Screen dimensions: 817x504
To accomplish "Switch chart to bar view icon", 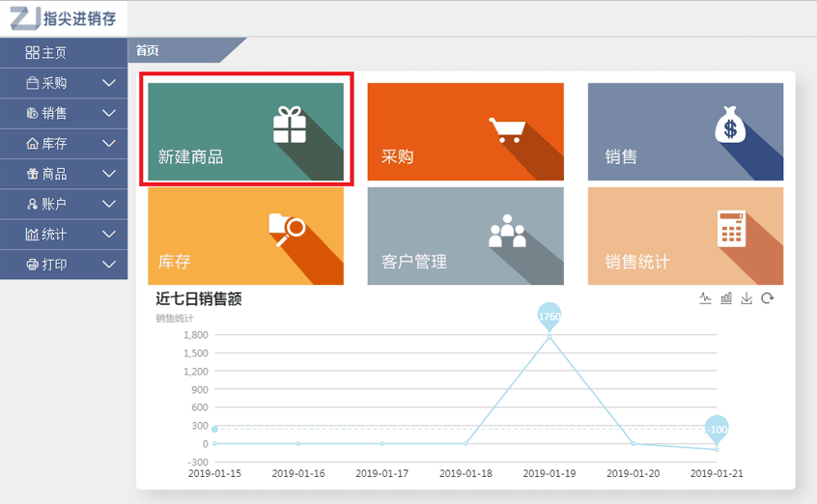I will pos(726,298).
